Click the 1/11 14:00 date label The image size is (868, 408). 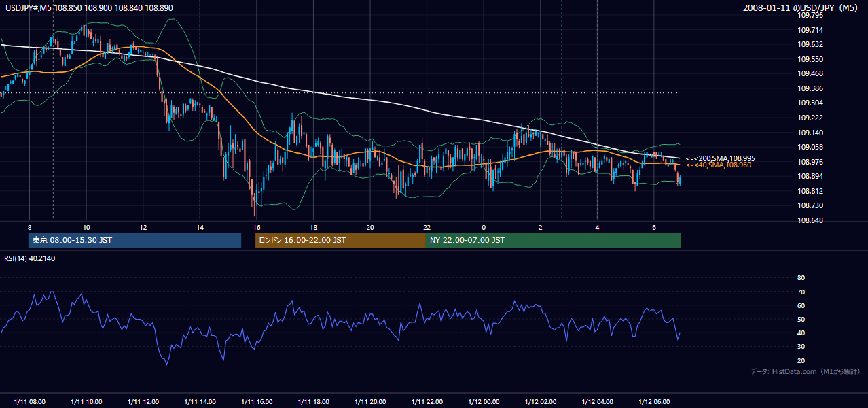coord(200,402)
